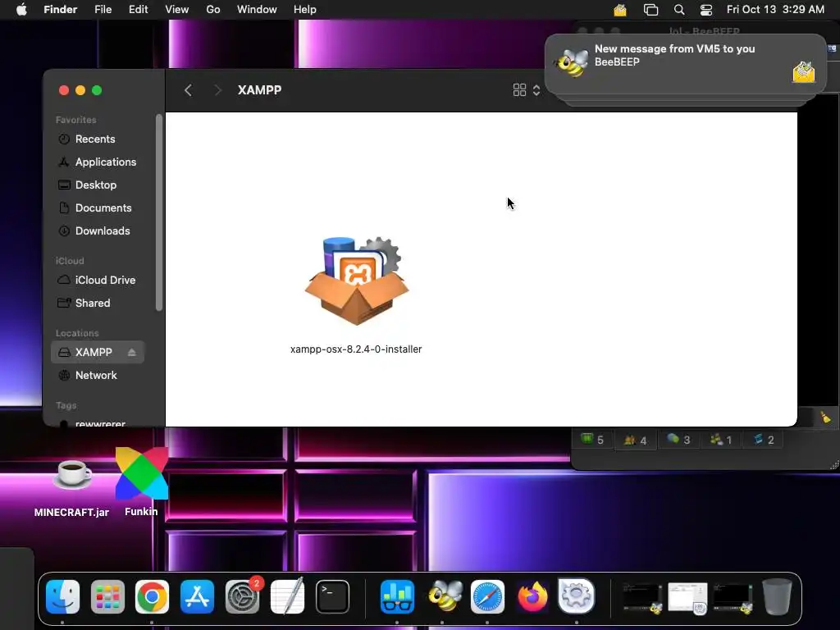Click the Finder sidebar scrollbar
This screenshot has height=630, width=840.
[158, 212]
